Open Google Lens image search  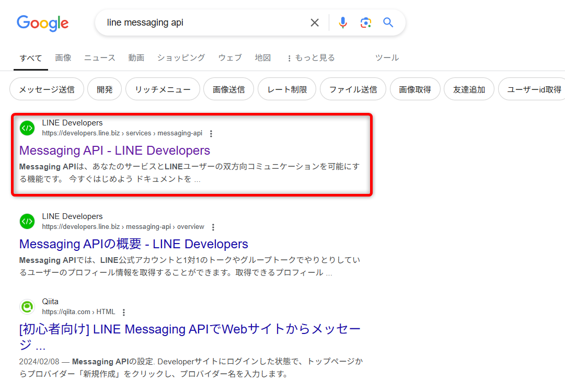point(365,22)
